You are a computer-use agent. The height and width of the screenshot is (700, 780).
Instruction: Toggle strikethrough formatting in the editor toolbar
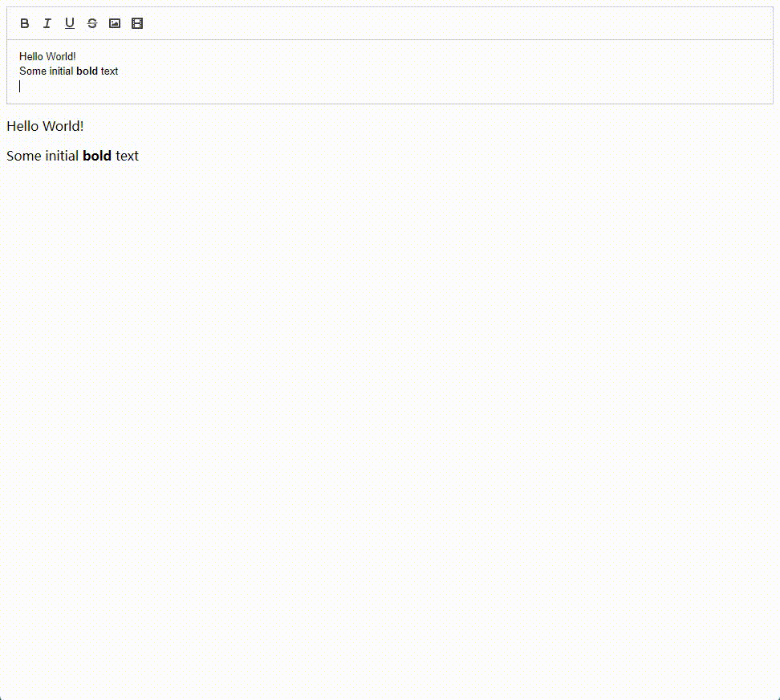pos(92,23)
